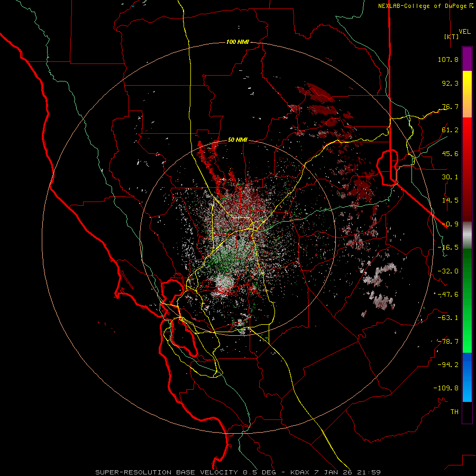Click the [KT] units label
The image size is (476, 476).
click(x=452, y=36)
